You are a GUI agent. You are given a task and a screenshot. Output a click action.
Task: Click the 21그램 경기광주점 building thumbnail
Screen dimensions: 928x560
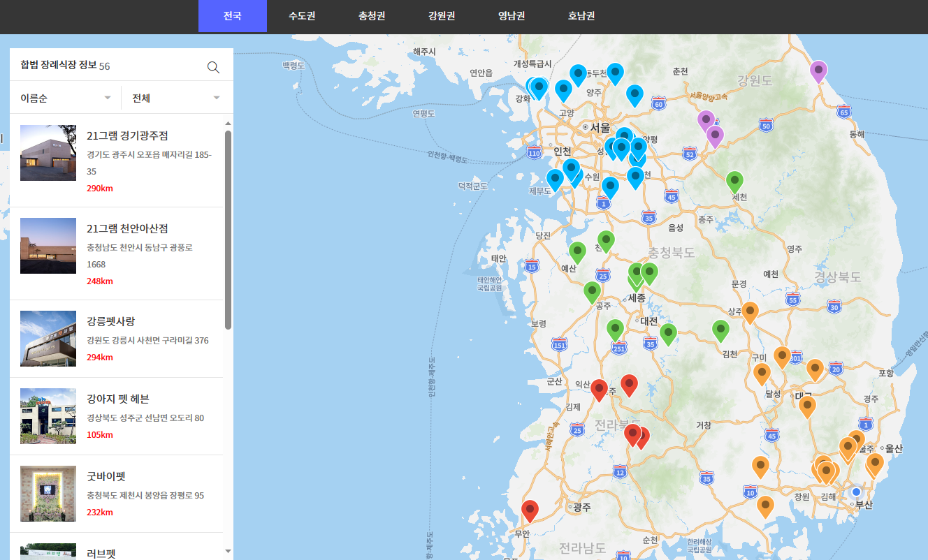click(x=48, y=153)
